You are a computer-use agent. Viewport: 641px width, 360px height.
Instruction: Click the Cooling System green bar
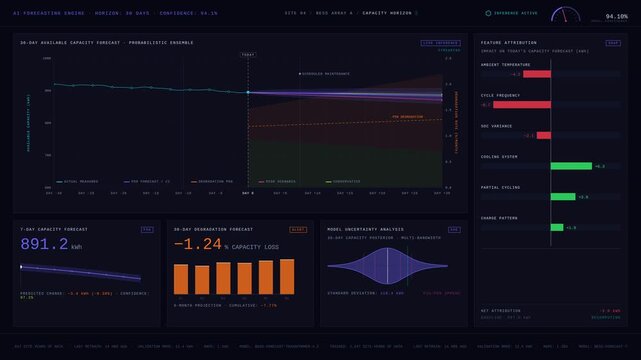(x=571, y=166)
